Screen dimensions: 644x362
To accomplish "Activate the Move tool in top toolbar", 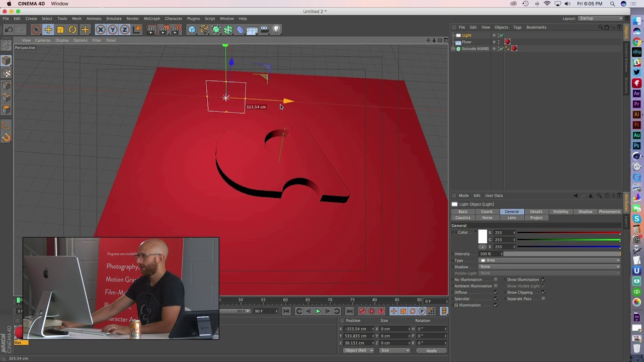I will tap(48, 30).
